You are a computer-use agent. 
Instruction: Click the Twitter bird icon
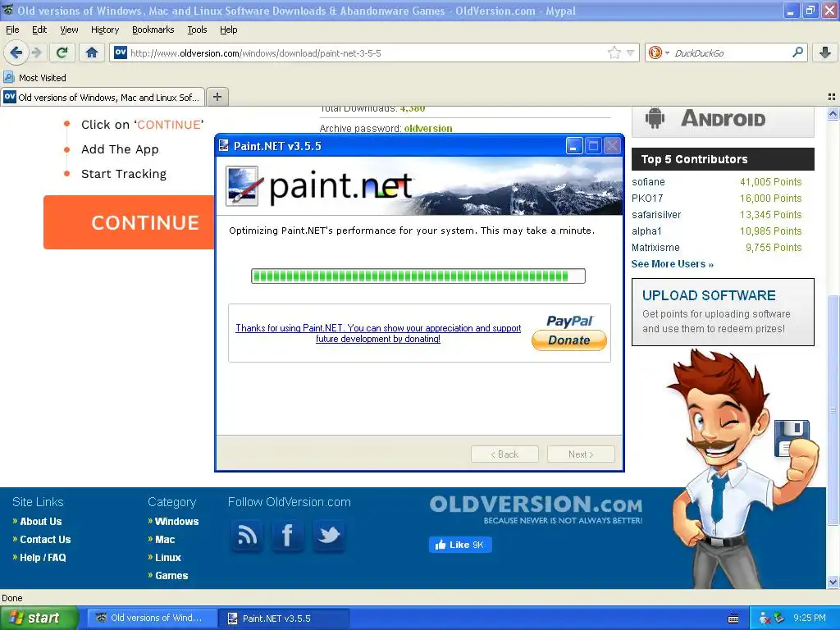click(329, 535)
